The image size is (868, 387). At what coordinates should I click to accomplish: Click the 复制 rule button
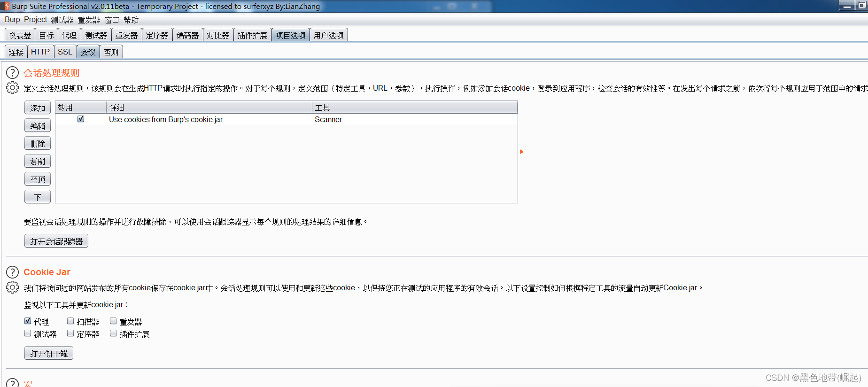tap(38, 162)
